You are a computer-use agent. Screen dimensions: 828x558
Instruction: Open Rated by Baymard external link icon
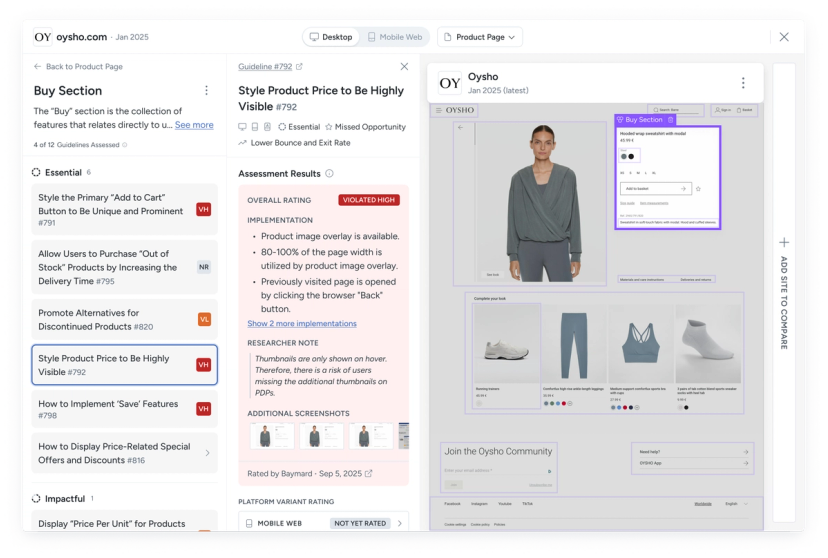pos(369,474)
